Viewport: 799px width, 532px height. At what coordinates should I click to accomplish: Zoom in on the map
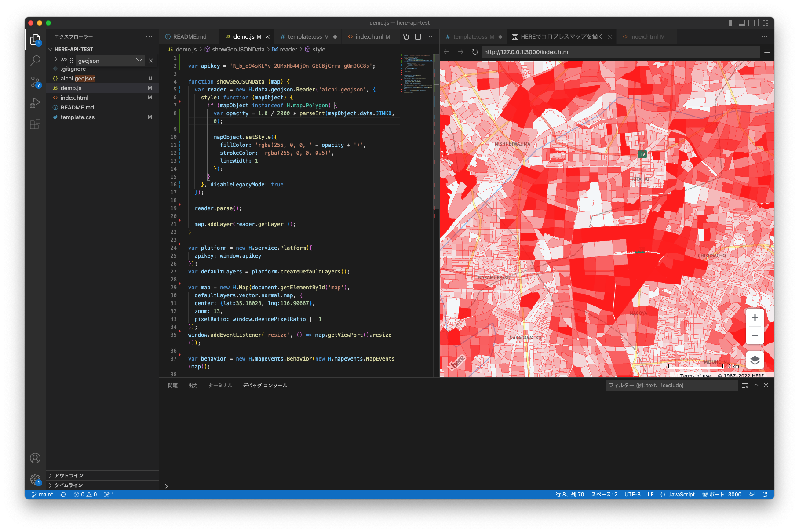pos(755,318)
